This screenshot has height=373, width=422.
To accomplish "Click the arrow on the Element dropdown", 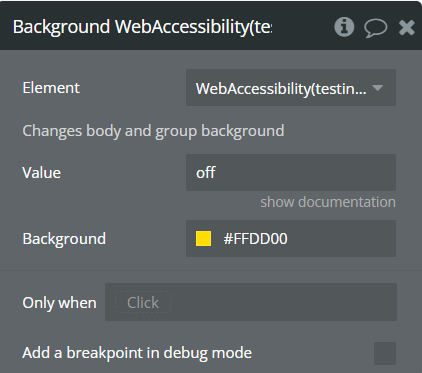I will (x=378, y=88).
